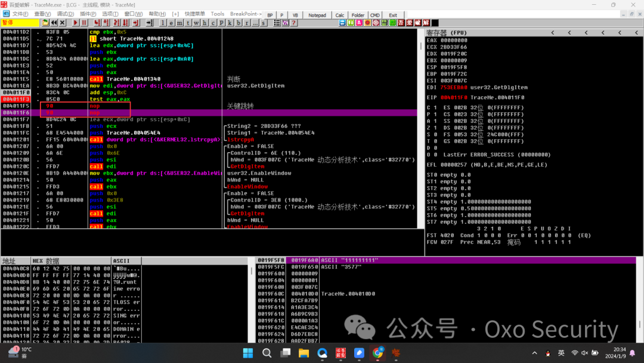This screenshot has width=644, height=363.
Task: Run the program with the red play icon
Action: coord(76,23)
